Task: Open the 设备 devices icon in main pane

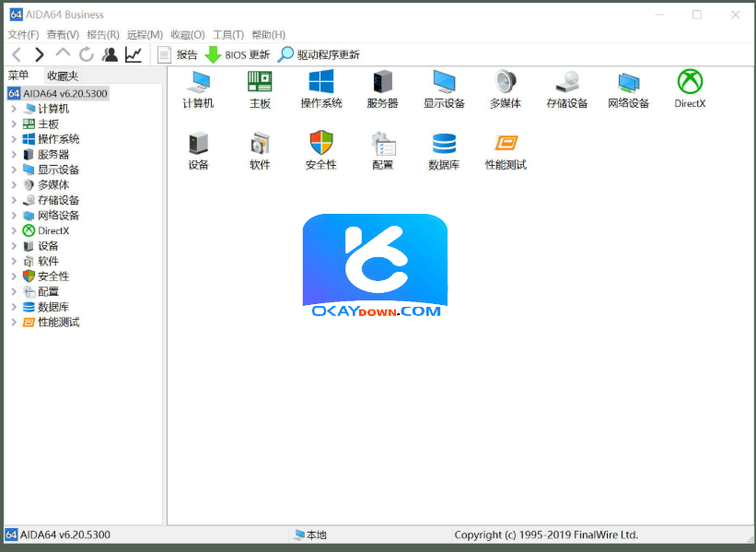Action: point(198,151)
